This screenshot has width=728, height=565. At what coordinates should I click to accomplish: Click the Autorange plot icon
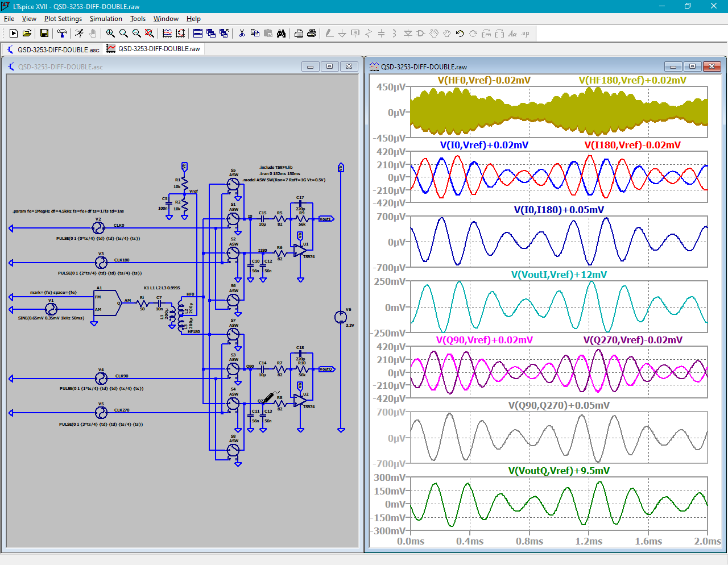click(180, 34)
